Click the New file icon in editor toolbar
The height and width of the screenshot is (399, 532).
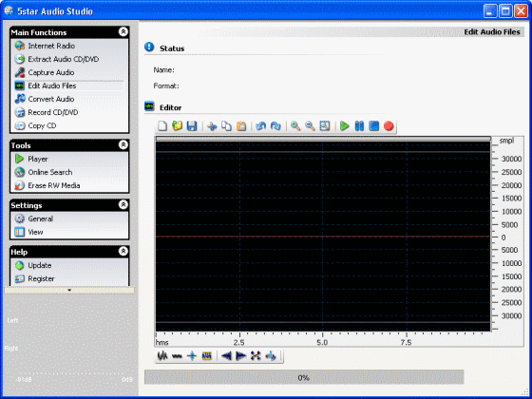[x=162, y=126]
